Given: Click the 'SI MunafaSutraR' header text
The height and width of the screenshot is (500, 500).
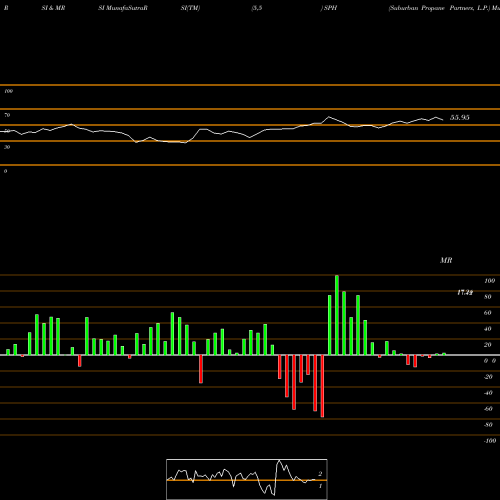Looking at the screenshot, I should click(x=123, y=8).
